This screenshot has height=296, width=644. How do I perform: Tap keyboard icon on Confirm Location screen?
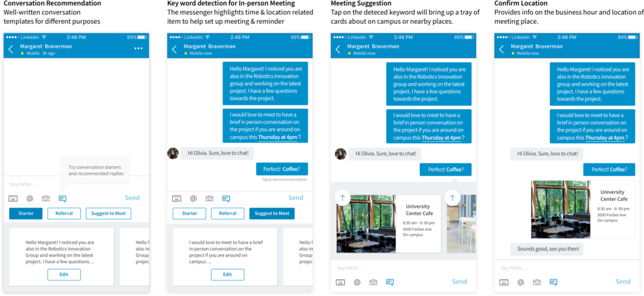point(504,282)
